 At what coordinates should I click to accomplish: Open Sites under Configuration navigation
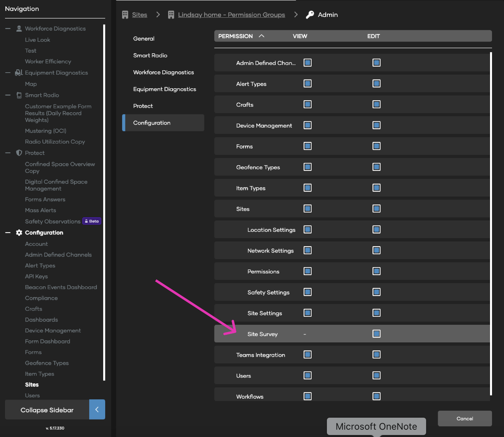coord(32,385)
